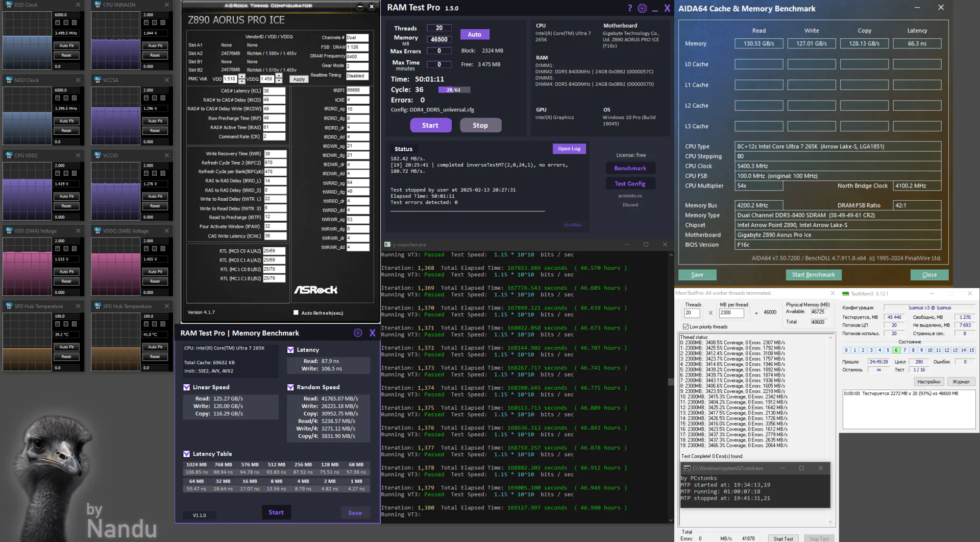Image resolution: width=980 pixels, height=542 pixels.
Task: Close the CPU VNNAON graph window
Action: pyautogui.click(x=167, y=5)
